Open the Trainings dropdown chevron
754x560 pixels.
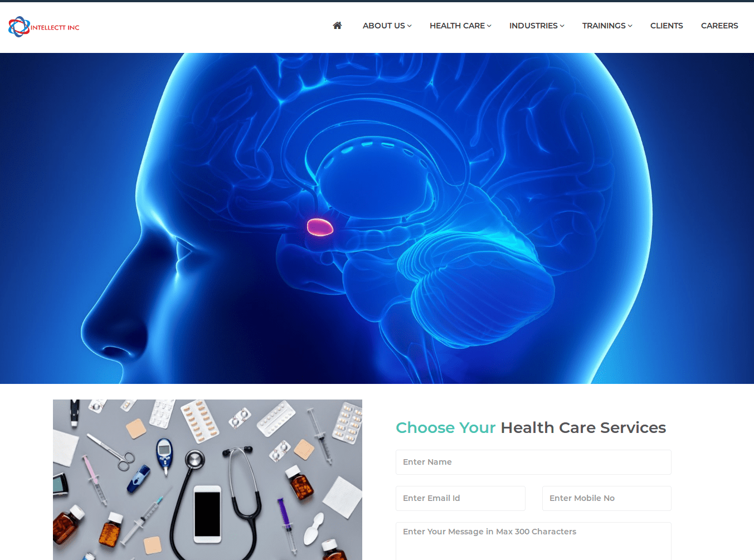(630, 26)
